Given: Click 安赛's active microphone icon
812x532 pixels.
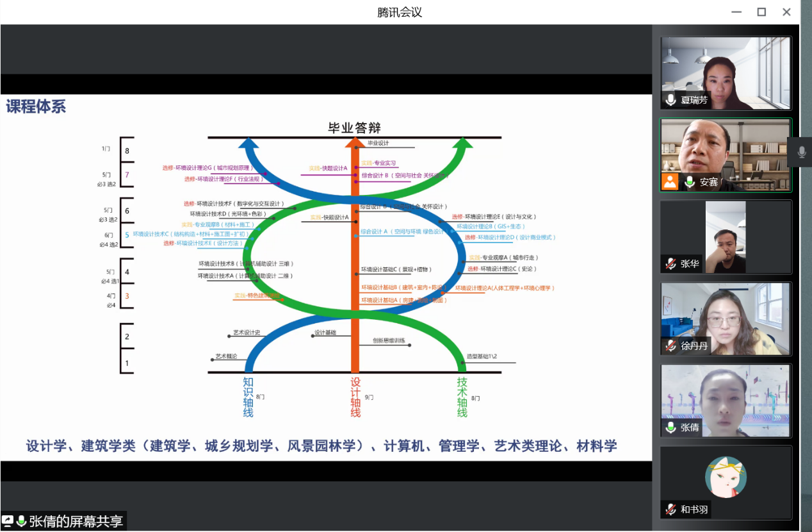Looking at the screenshot, I should click(689, 182).
